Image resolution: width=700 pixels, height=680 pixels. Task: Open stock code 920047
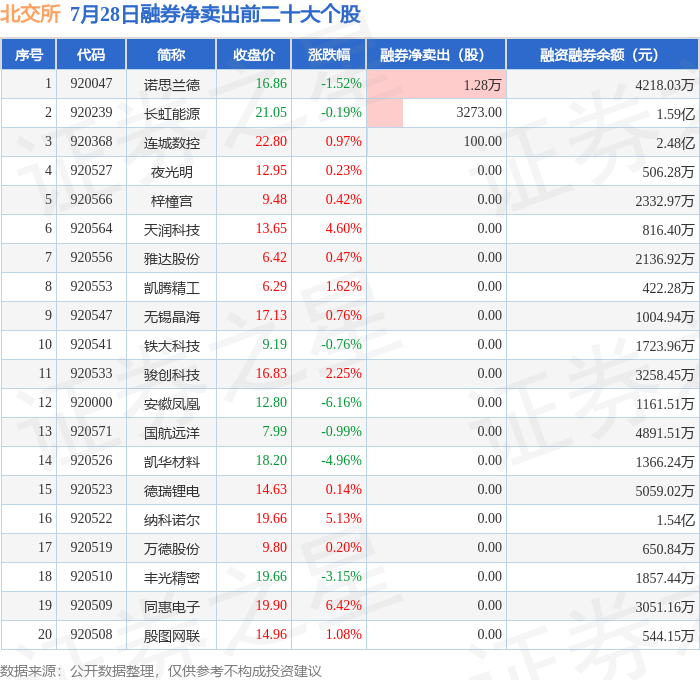[91, 83]
